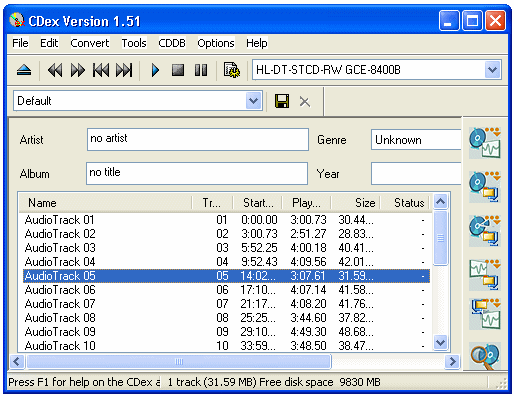Skip to previous track icon

coord(101,70)
